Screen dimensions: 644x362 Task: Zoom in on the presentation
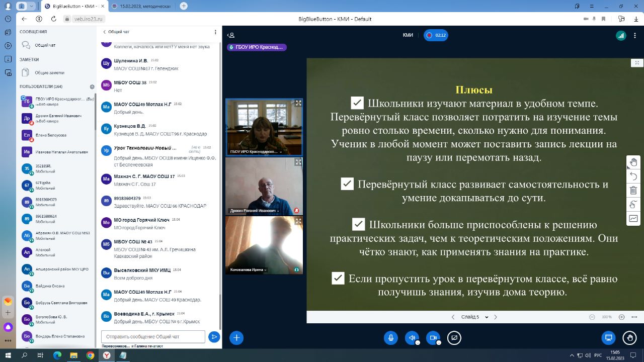[622, 317]
